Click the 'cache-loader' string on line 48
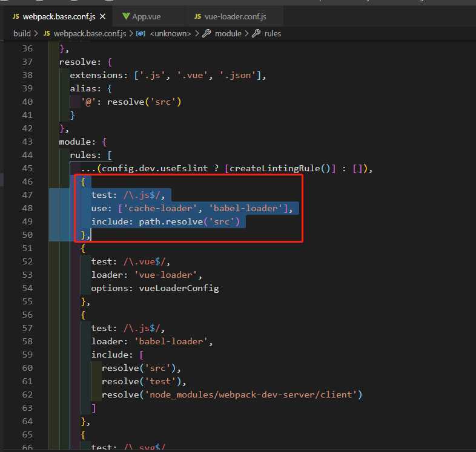The height and width of the screenshot is (452, 476). click(x=160, y=208)
